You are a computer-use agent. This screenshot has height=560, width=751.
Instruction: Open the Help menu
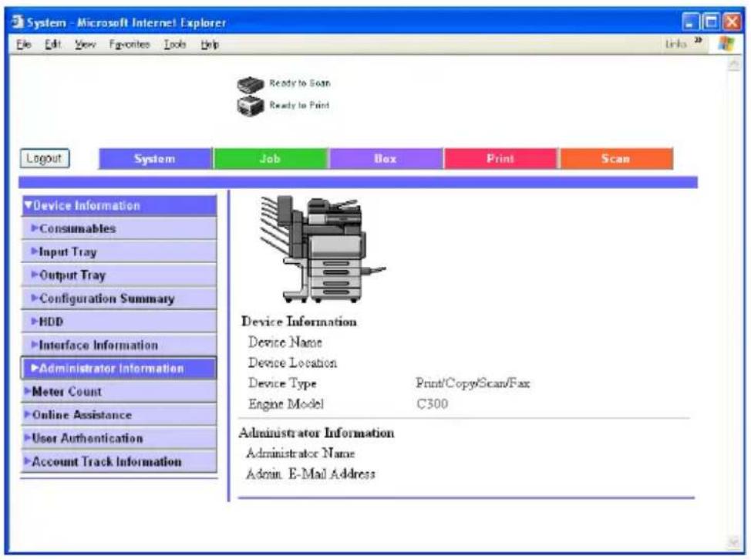(210, 45)
